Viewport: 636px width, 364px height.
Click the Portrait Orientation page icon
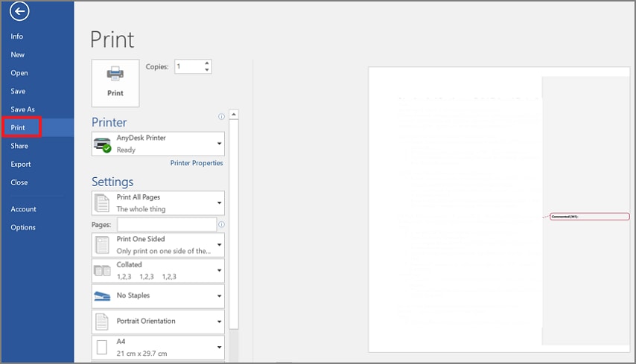click(x=102, y=322)
